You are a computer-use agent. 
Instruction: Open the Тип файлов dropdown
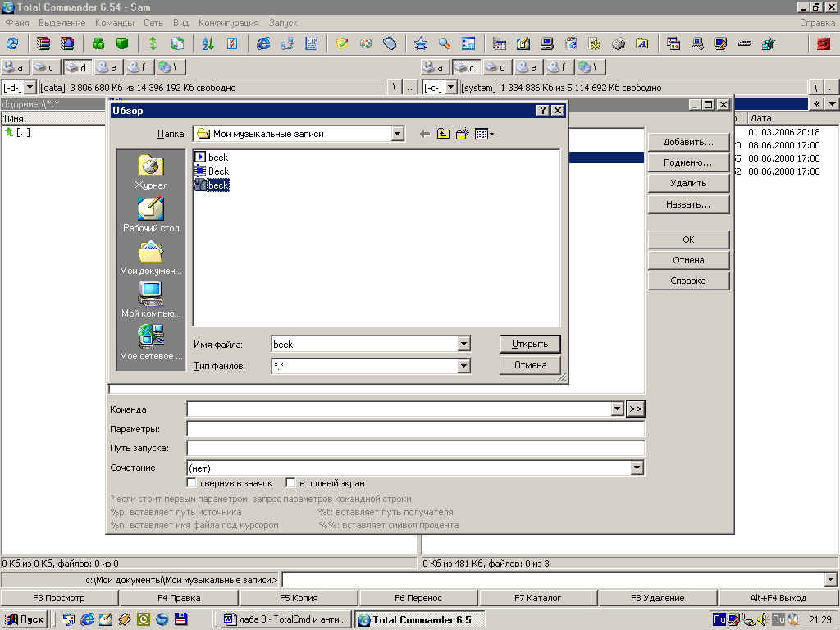pos(463,366)
